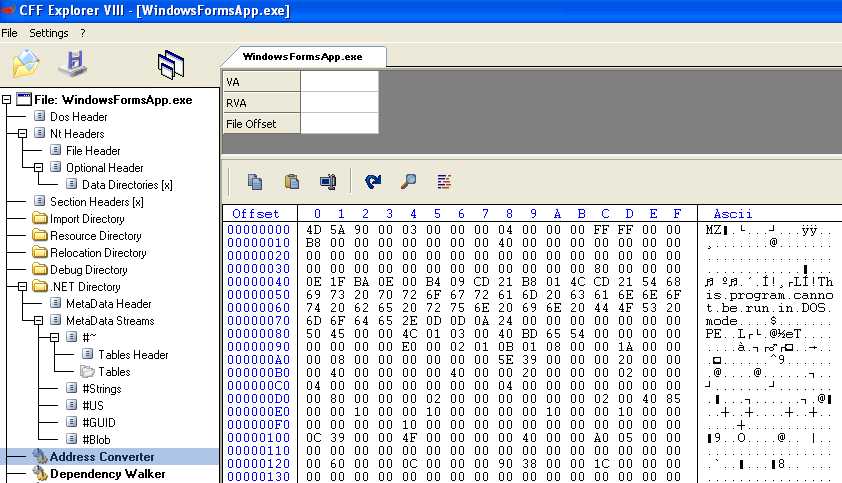Viewport: 842px width, 483px height.
Task: Open the Debug Directory folder
Action: point(89,270)
